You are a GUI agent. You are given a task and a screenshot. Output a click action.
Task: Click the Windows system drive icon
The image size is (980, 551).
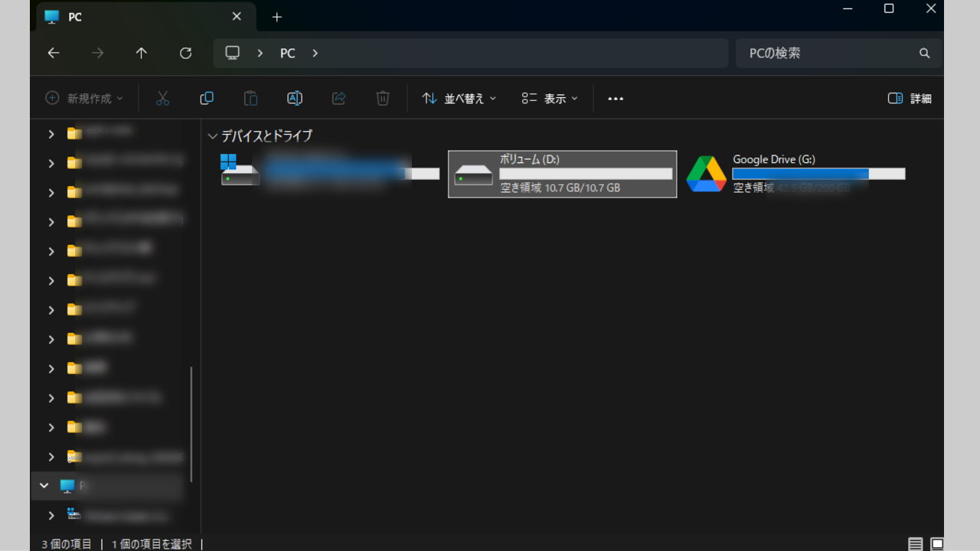click(240, 170)
